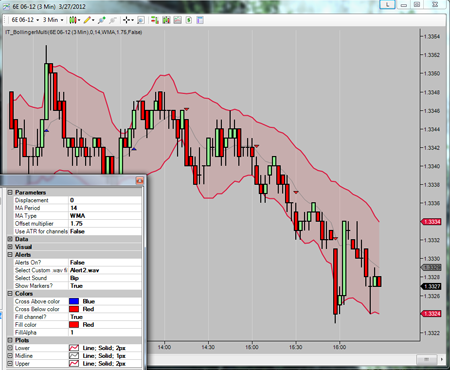The image size is (450, 370).
Task: Open the Chart Trader icon
Action: click(x=155, y=20)
